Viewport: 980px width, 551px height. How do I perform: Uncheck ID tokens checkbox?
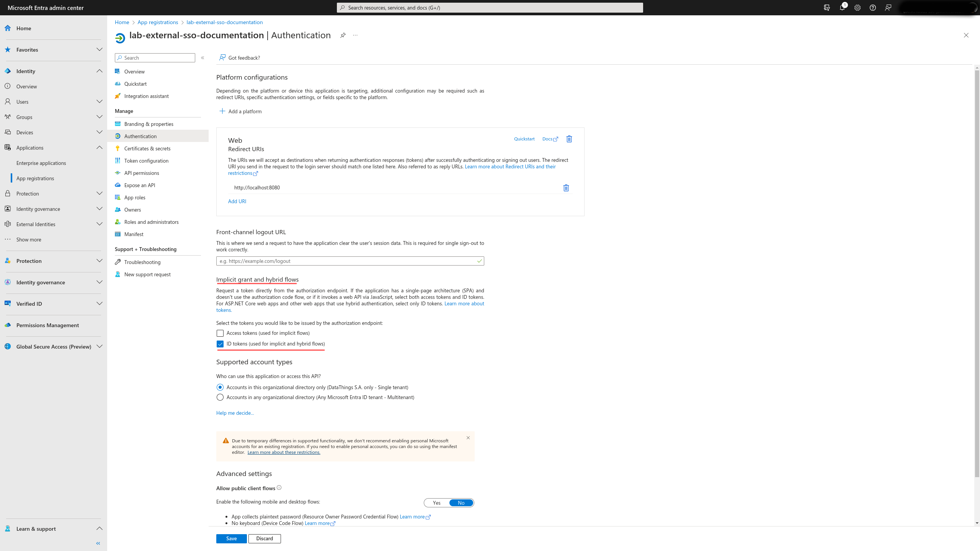point(220,344)
